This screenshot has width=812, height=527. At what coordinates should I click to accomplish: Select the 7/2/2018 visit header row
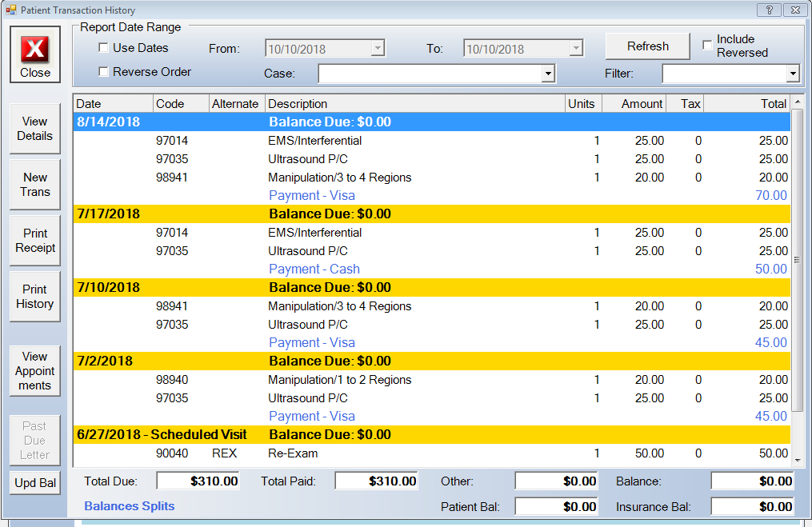pyautogui.click(x=432, y=361)
